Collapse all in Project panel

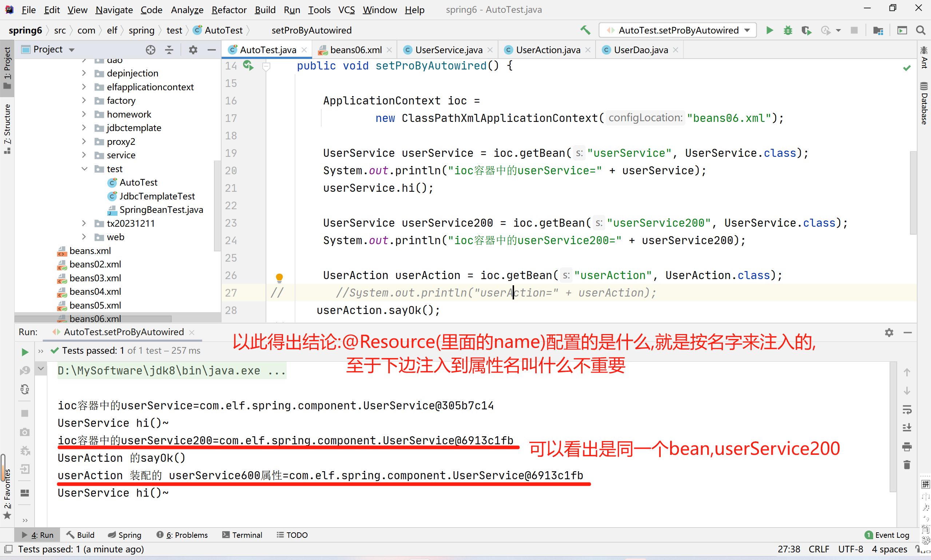[170, 50]
